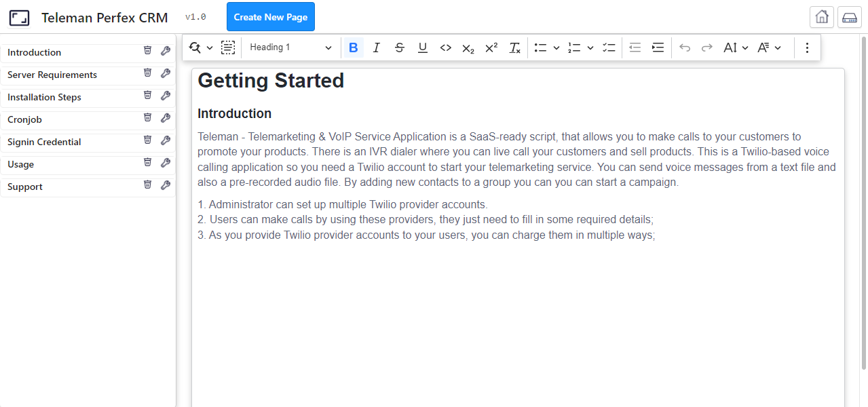Click wrench icon for Server Requirements
This screenshot has height=407, width=868.
point(165,73)
